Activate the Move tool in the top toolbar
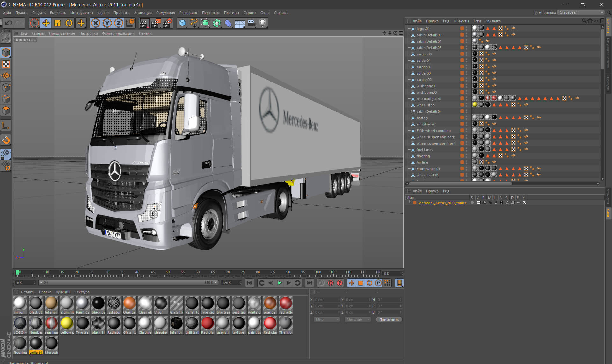Screen dimensions: 612x364 46,23
